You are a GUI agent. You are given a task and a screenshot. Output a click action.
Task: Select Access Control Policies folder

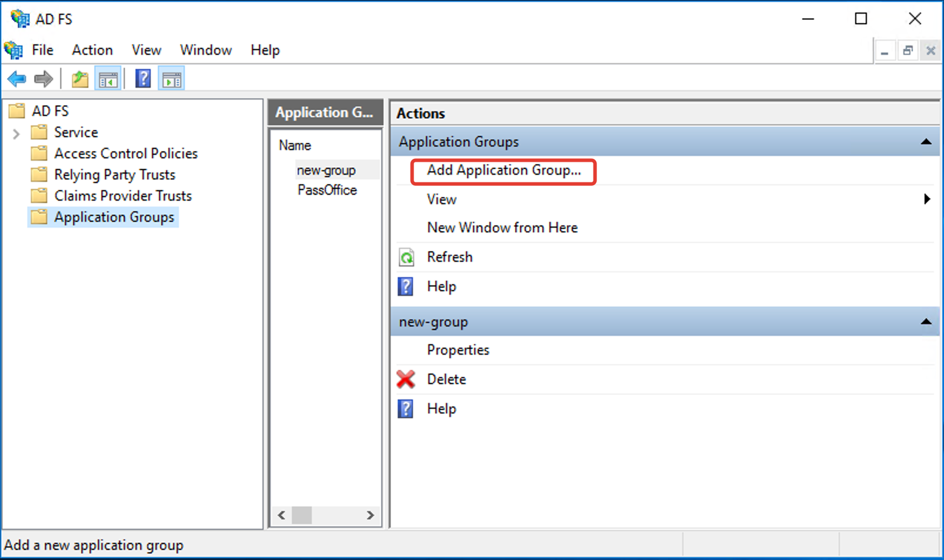(x=126, y=154)
